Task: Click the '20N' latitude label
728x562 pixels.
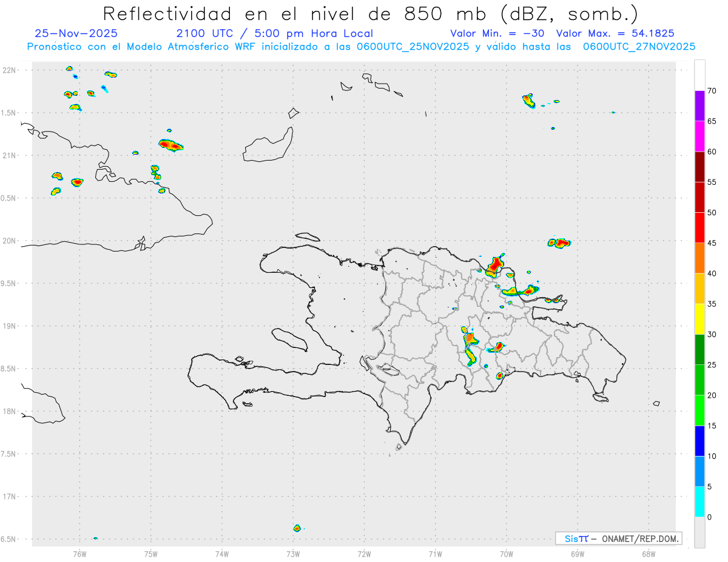Action: [x=10, y=241]
